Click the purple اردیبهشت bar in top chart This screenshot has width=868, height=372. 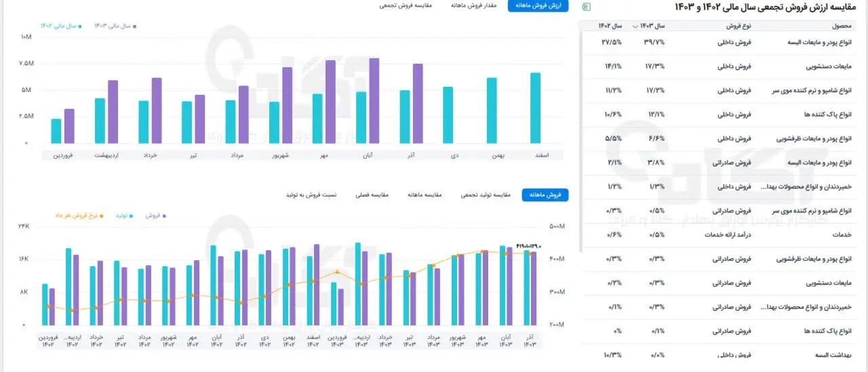pos(113,112)
